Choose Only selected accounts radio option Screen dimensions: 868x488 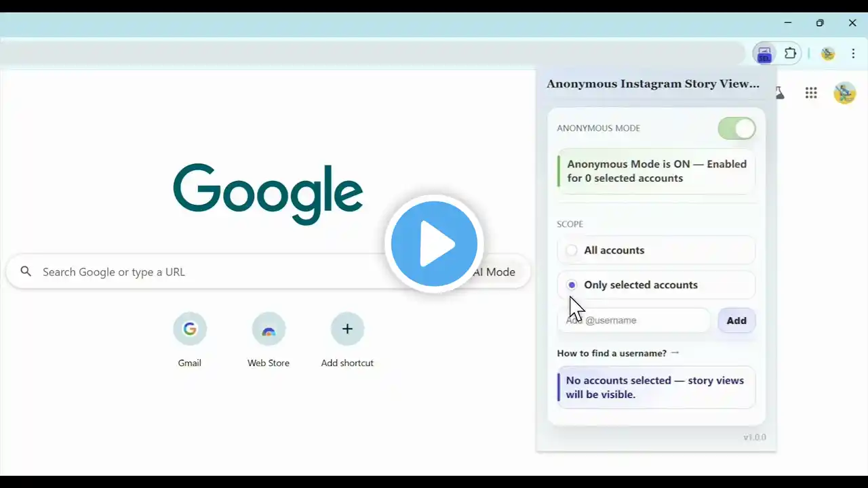point(656,285)
